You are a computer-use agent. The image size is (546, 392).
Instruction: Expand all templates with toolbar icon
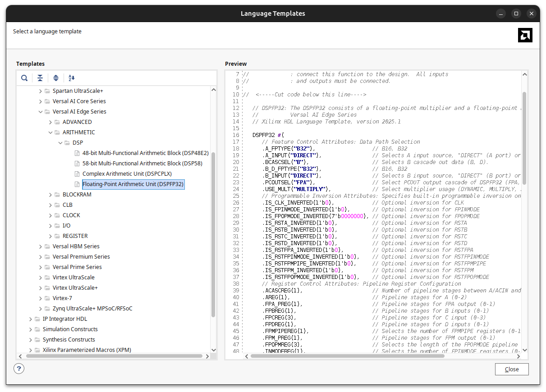coord(56,78)
